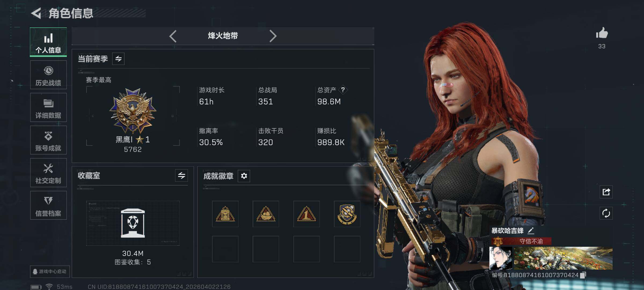Like this profile with the thumbs-up icon
The height and width of the screenshot is (290, 644).
tap(602, 34)
